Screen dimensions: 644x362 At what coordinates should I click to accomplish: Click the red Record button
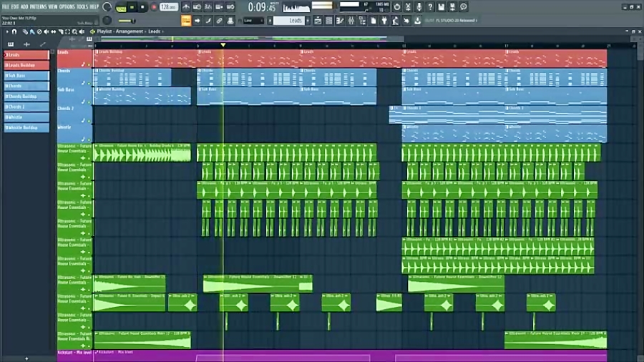click(153, 7)
